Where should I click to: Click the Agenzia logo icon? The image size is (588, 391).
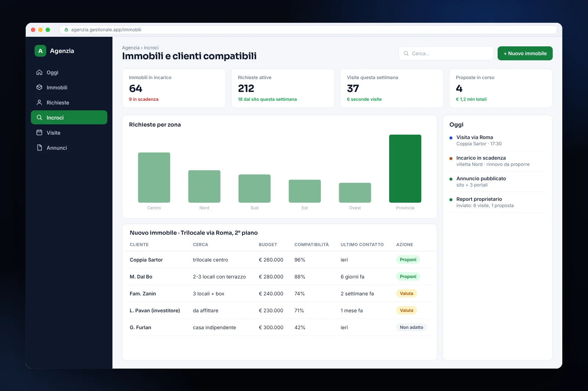click(40, 51)
